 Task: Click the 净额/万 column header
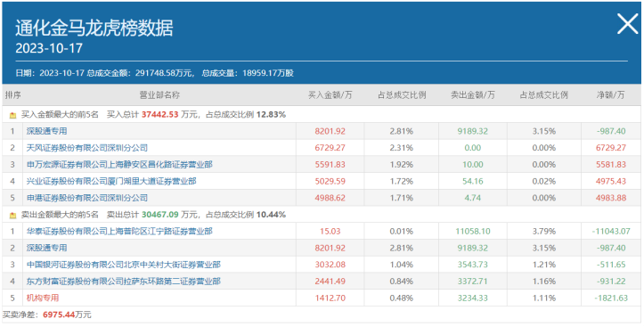coord(611,95)
